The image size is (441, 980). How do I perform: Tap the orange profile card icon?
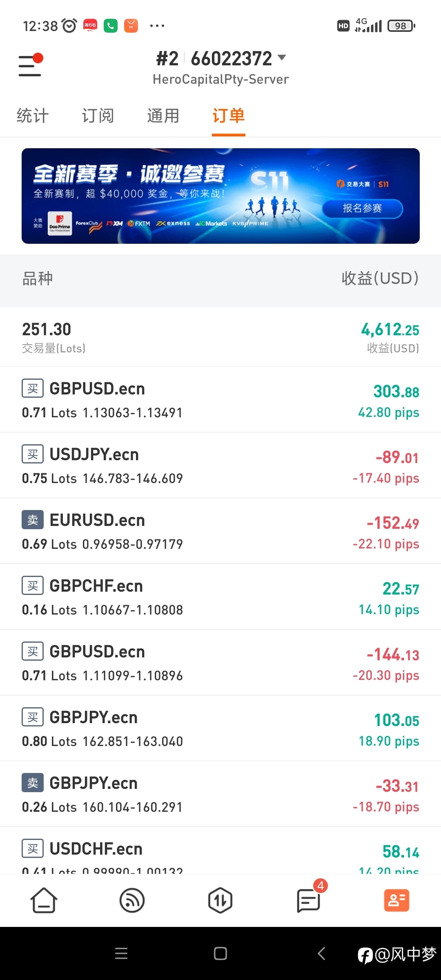pos(396,900)
